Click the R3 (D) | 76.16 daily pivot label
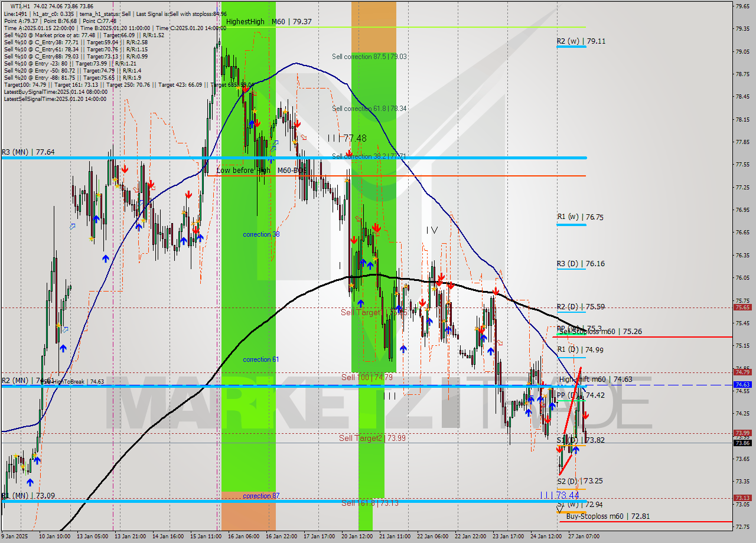The width and height of the screenshot is (756, 543). tap(581, 264)
